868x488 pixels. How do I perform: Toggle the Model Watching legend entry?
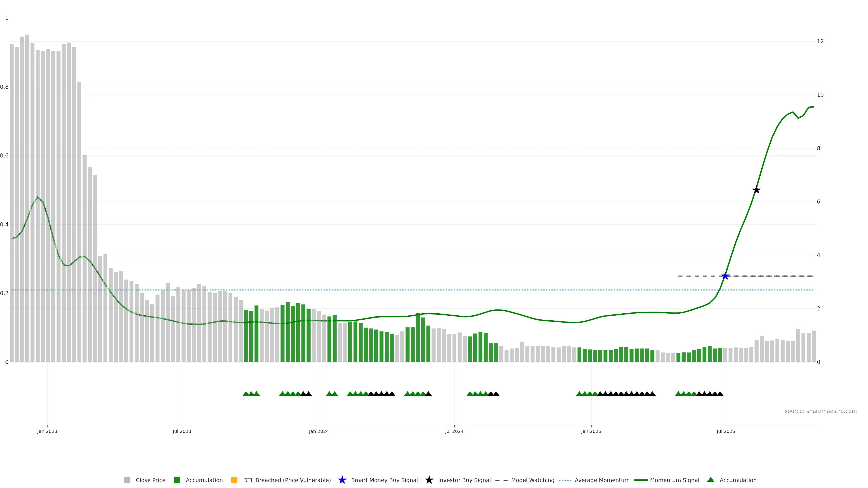[x=532, y=480]
